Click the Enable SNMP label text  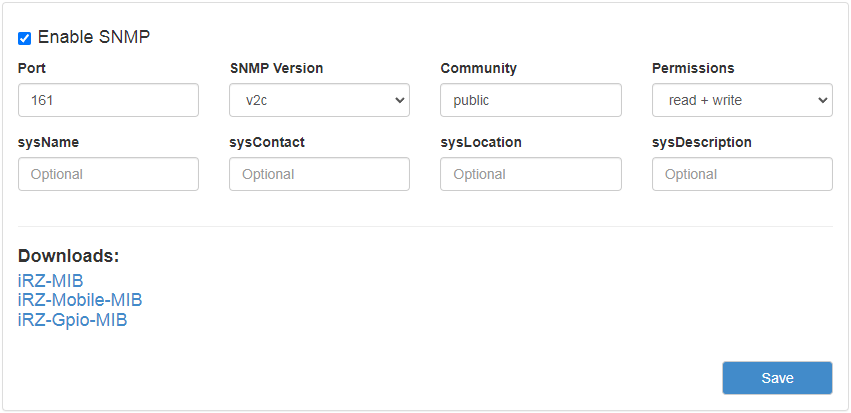point(93,37)
